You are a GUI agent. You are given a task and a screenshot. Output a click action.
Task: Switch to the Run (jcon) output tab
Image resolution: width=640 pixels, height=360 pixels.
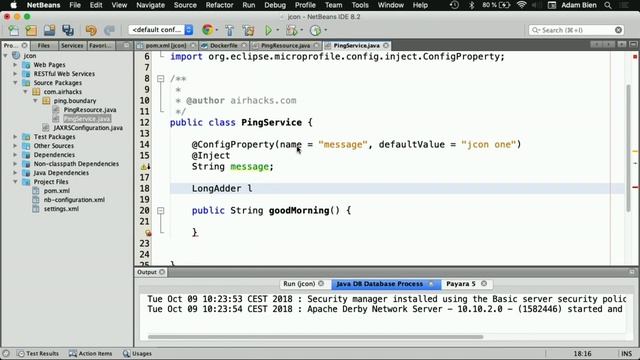pyautogui.click(x=299, y=284)
